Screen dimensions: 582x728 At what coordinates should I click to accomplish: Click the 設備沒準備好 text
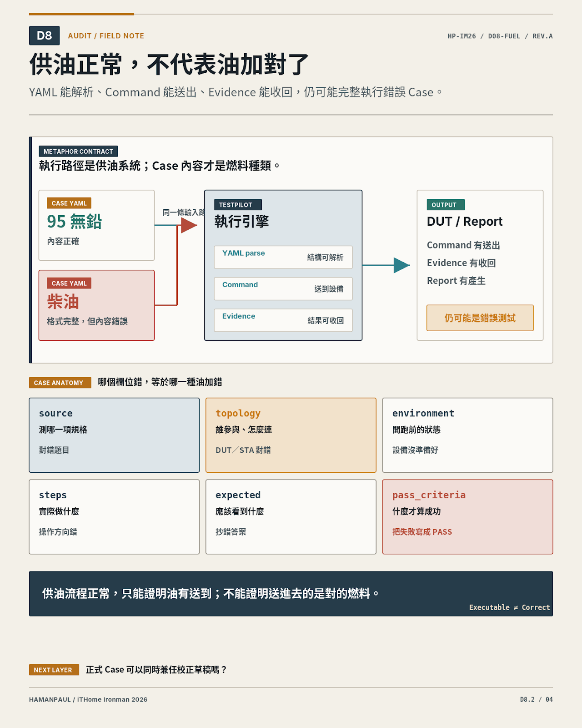tap(415, 450)
